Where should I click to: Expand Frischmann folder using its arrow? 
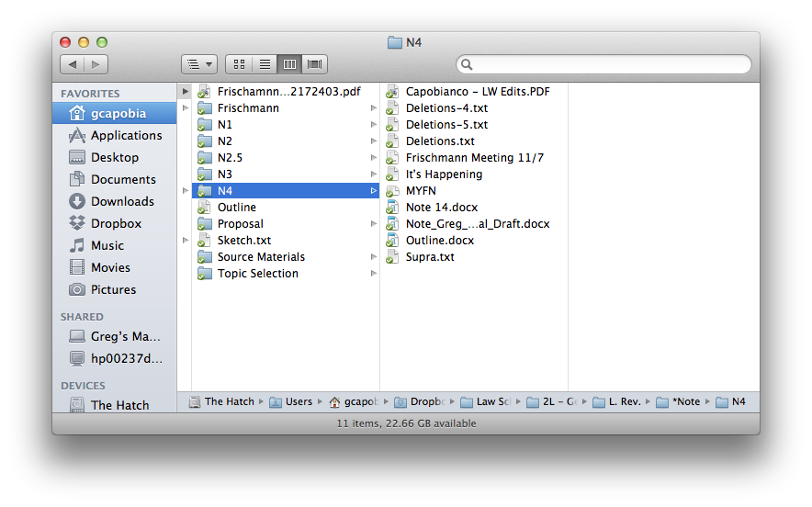pos(373,108)
